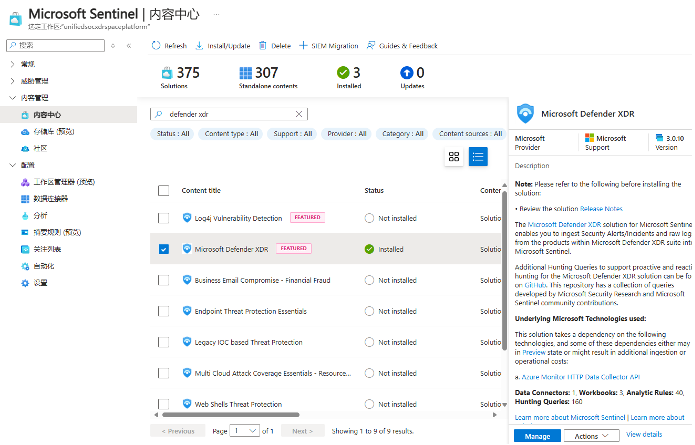Click the 3 Installed green check tile
Viewport: 695px width, 445px height.
349,77
